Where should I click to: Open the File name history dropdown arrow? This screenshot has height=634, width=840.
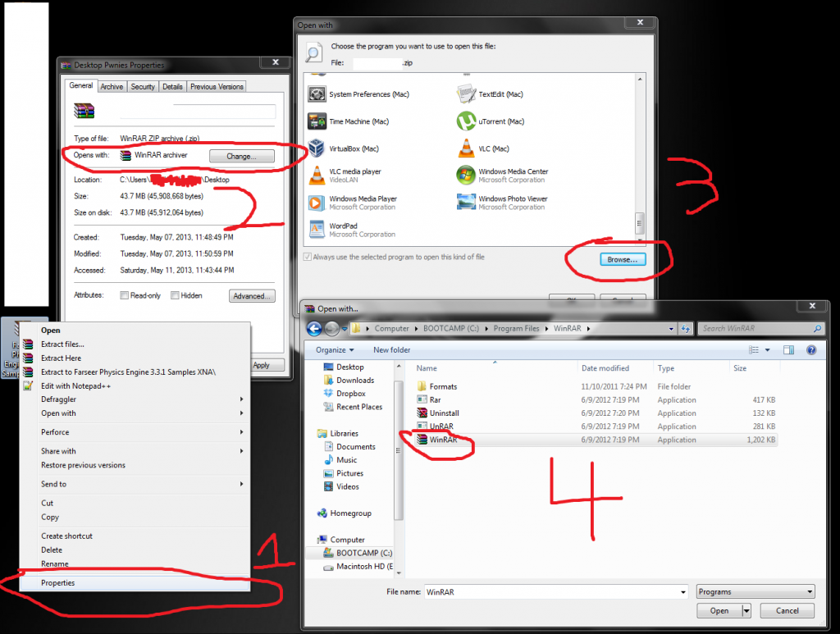[x=683, y=592]
